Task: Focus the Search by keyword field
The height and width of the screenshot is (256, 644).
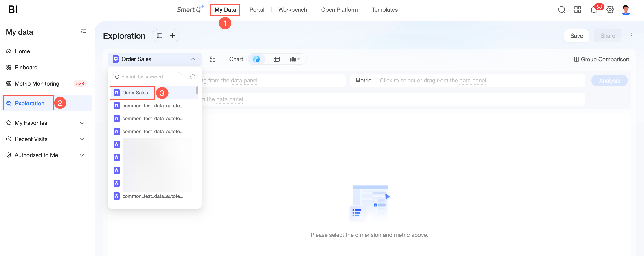Action: pyautogui.click(x=147, y=77)
